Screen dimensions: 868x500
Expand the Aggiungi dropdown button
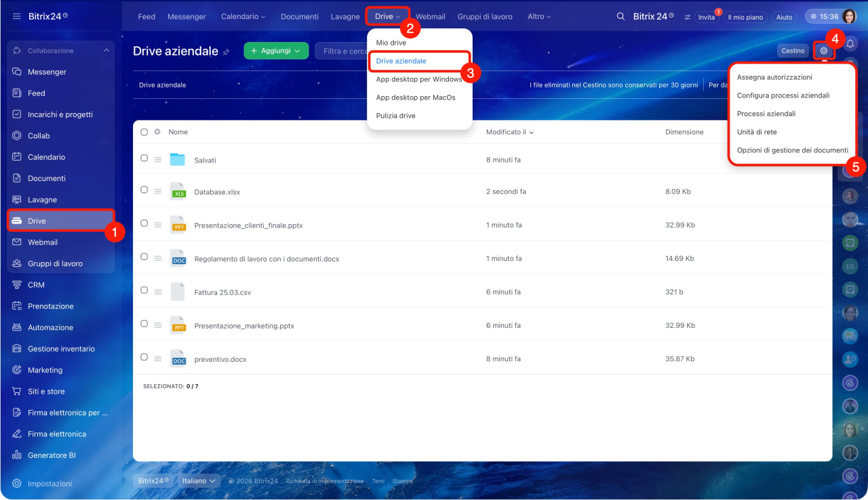tap(276, 51)
